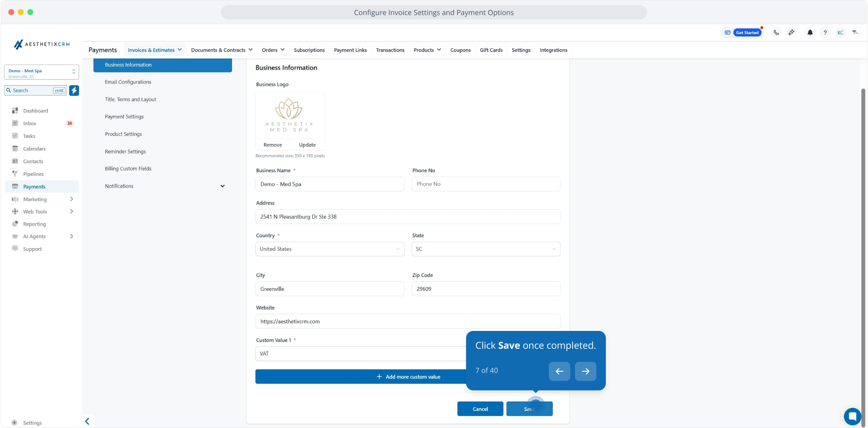Viewport: 868px width, 428px height.
Task: Open Pipelines funnel icon in sidebar
Action: point(15,174)
